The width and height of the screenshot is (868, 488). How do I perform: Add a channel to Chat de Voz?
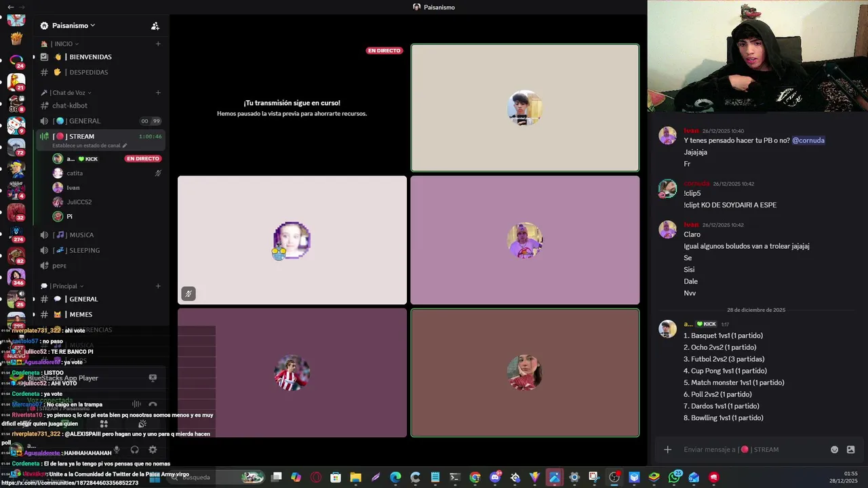click(158, 93)
